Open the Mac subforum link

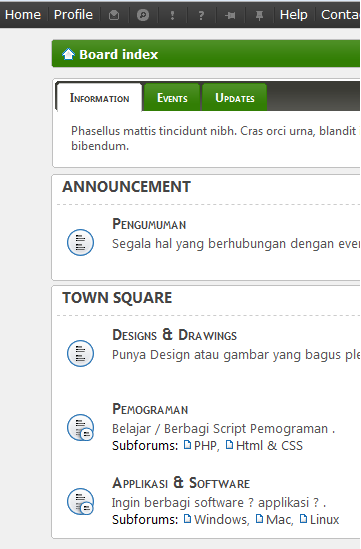coord(279,520)
